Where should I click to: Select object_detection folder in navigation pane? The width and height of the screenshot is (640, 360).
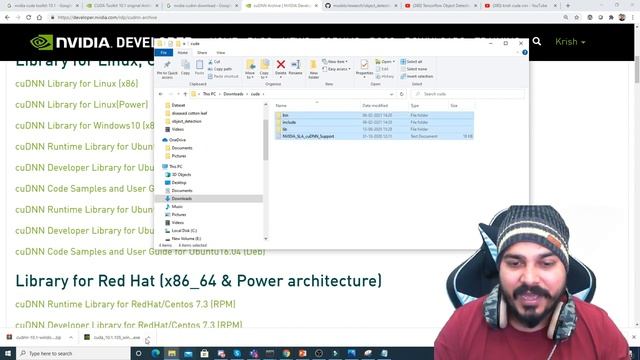click(186, 121)
